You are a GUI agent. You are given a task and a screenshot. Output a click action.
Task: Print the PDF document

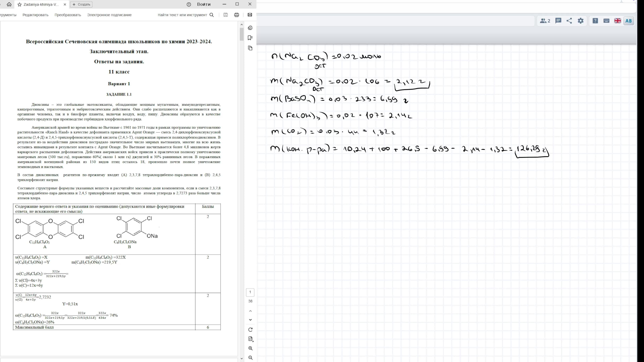(236, 15)
